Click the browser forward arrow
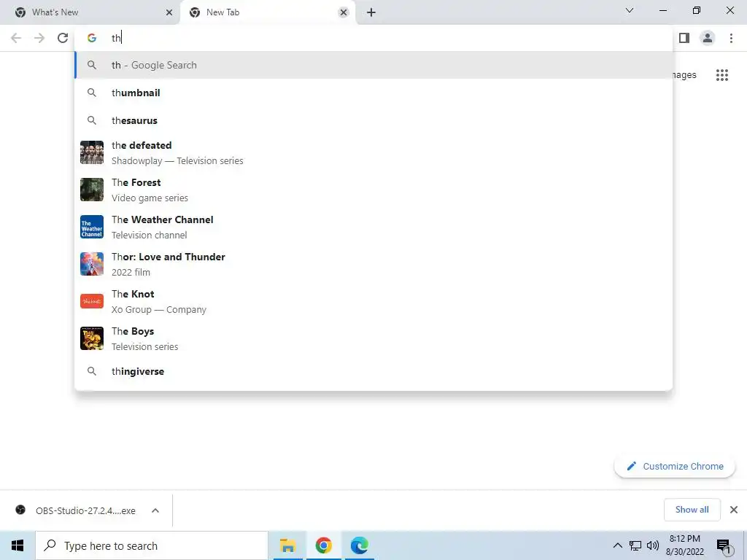The width and height of the screenshot is (747, 560). click(x=39, y=38)
